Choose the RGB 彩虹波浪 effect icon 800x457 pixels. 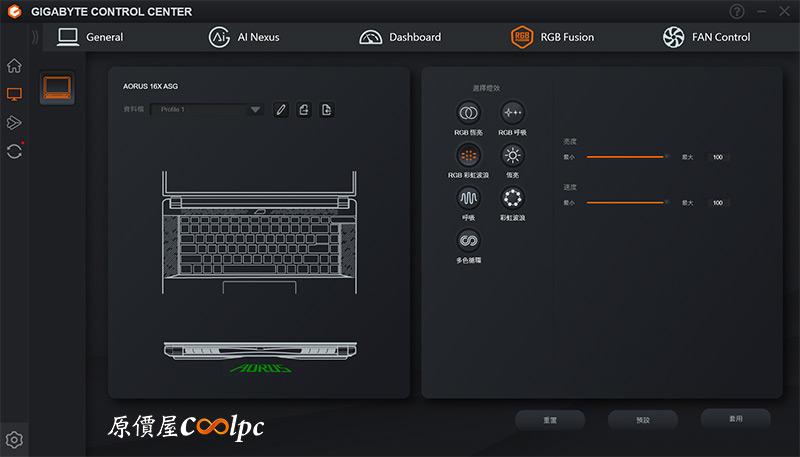tap(468, 155)
